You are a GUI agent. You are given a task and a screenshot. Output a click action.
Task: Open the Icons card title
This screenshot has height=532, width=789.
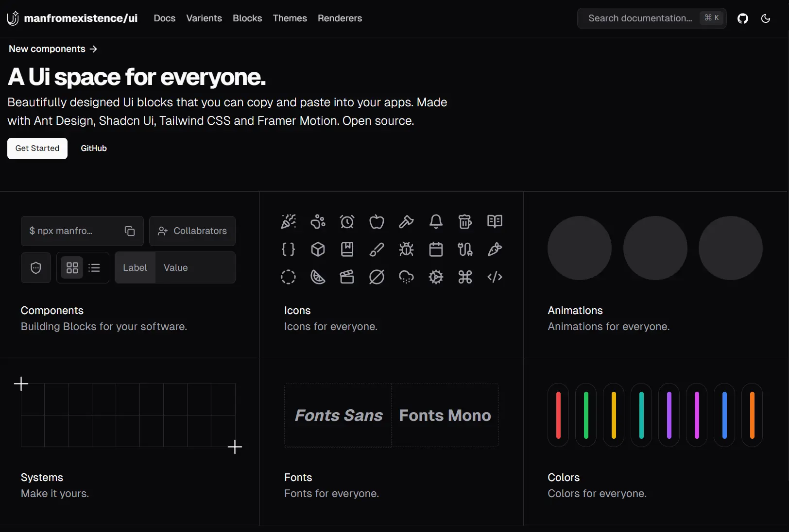297,311
